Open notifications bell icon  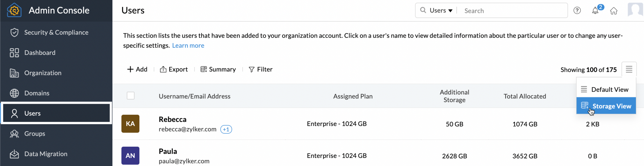coord(595,11)
